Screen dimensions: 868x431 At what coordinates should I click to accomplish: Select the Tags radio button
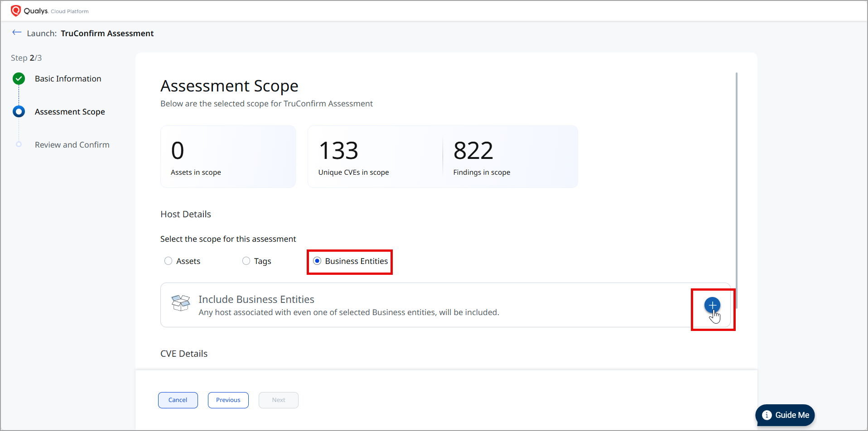tap(246, 261)
